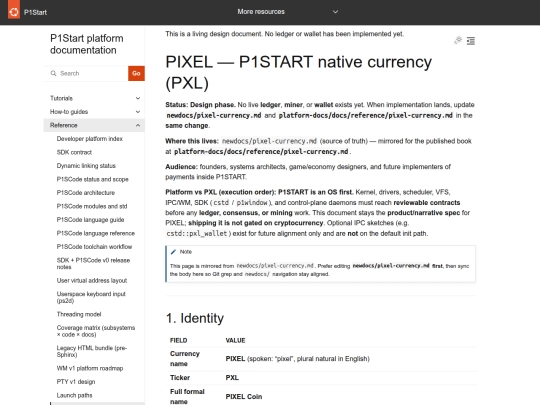Open Threading model page

(79, 314)
